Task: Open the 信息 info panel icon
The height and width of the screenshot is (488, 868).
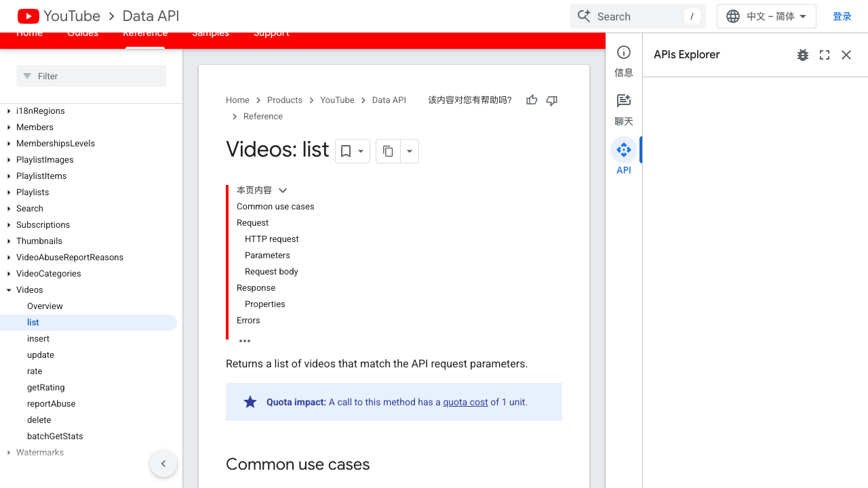Action: (624, 53)
